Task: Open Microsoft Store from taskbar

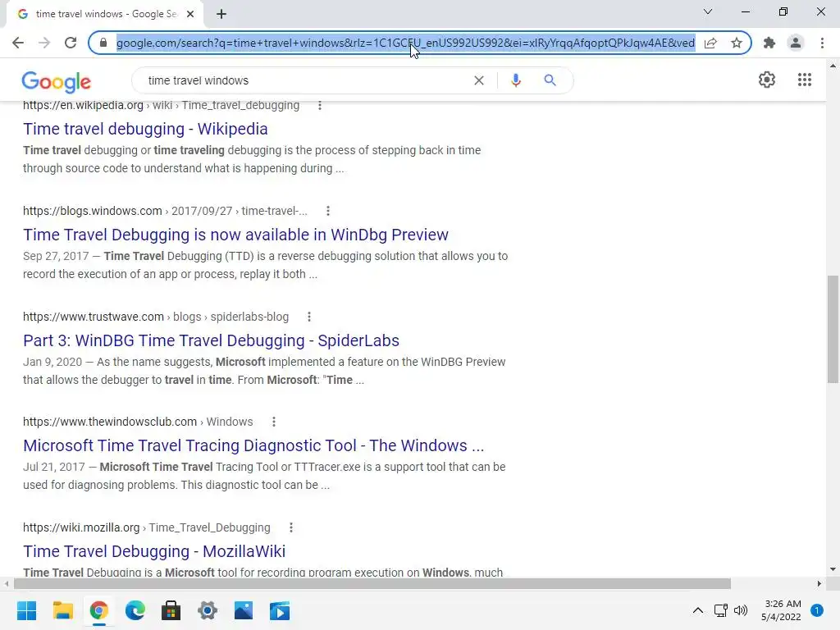Action: click(171, 610)
